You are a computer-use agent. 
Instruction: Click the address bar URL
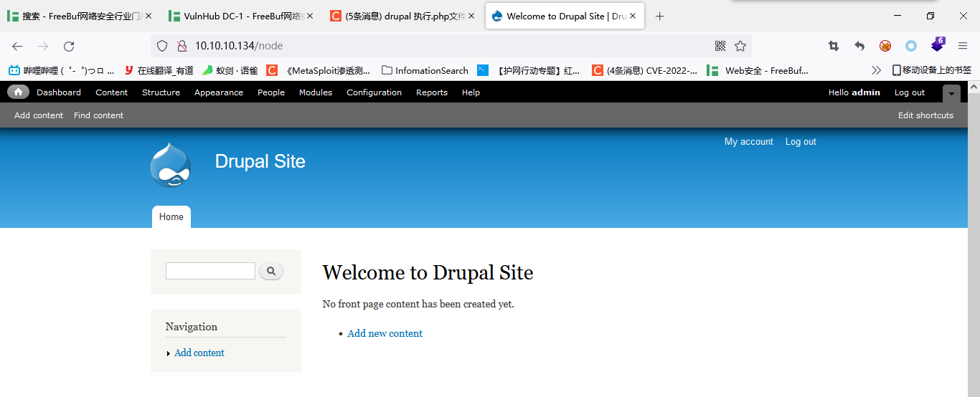tap(239, 46)
